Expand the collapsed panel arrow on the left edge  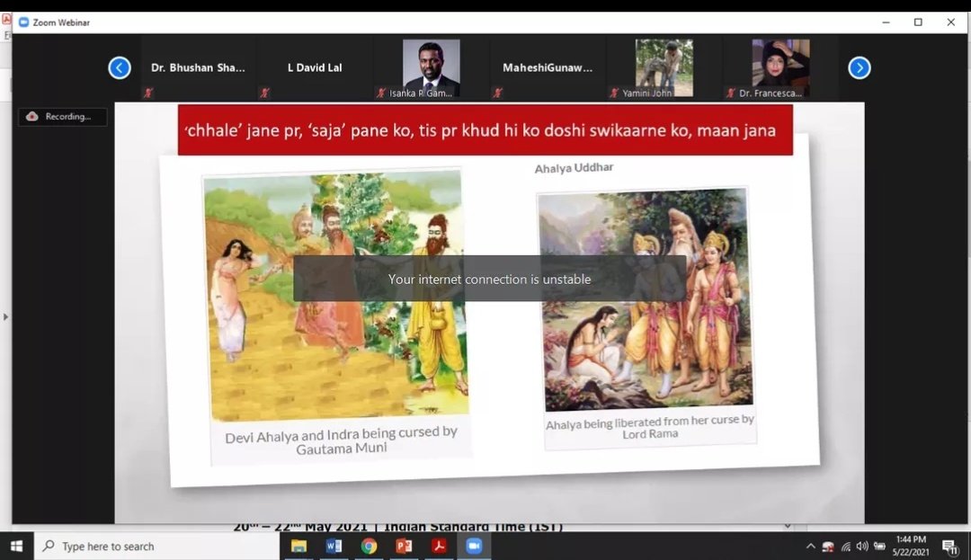5,316
